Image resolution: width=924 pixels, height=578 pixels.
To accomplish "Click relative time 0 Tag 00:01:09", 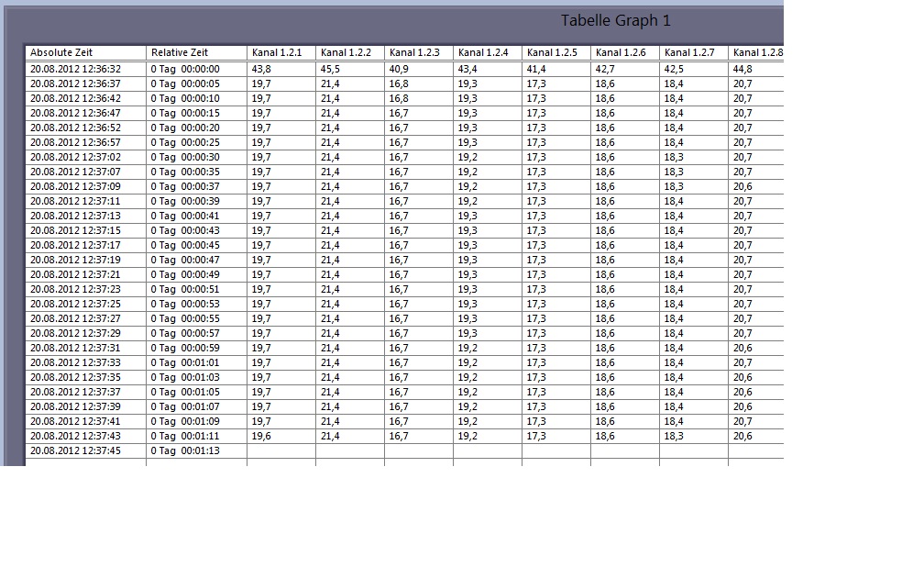I will coord(196,422).
